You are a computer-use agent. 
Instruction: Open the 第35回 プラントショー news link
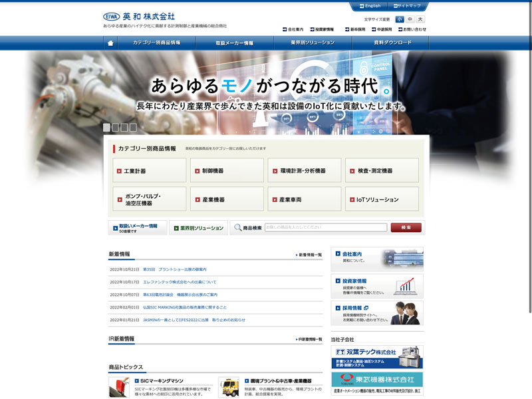174,269
